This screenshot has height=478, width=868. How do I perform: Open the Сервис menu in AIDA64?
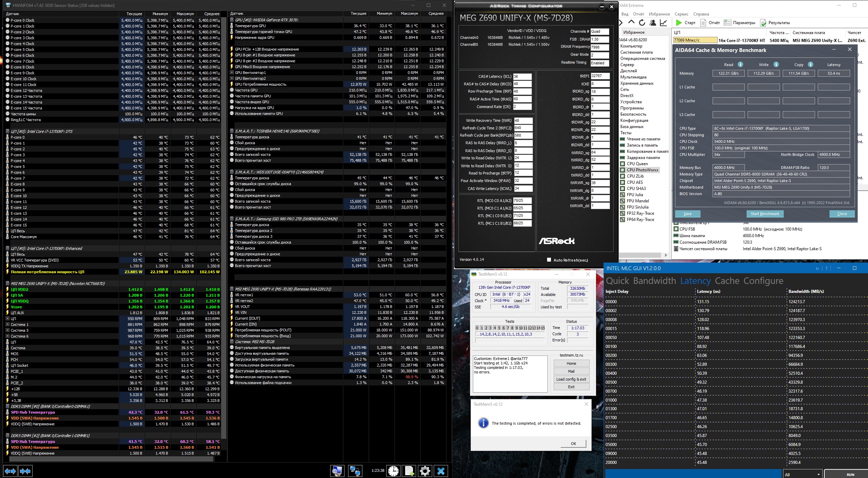coord(681,14)
